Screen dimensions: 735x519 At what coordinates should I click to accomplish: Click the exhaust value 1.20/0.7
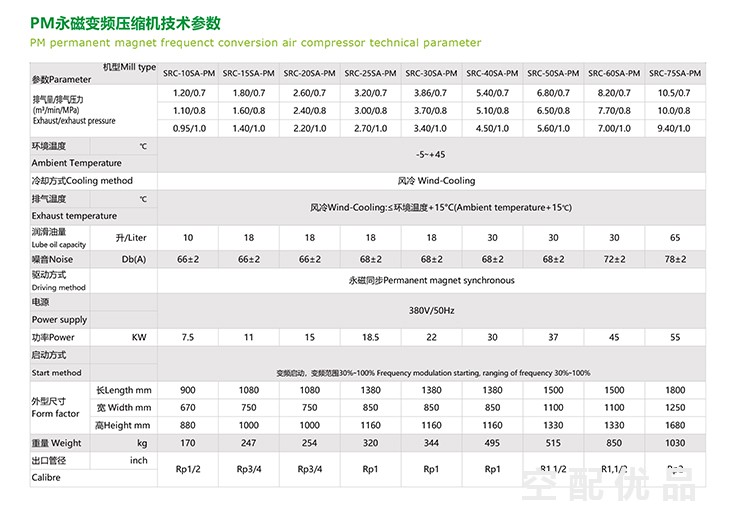(x=189, y=93)
